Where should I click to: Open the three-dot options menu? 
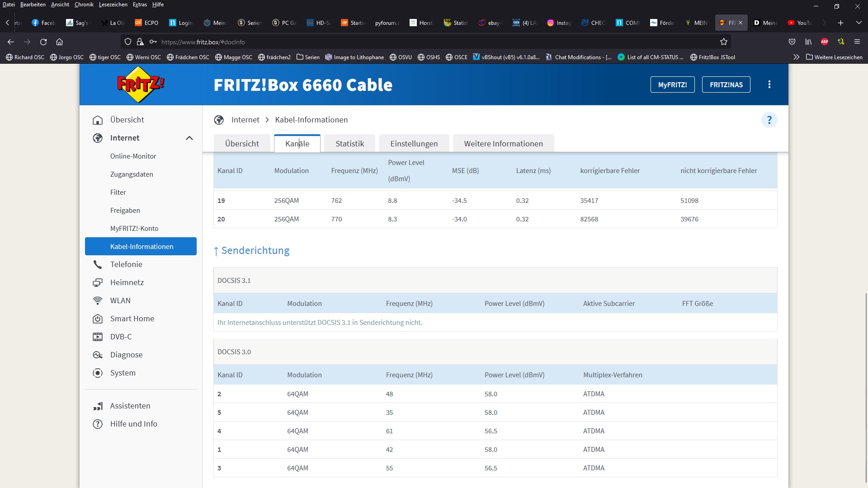(x=769, y=84)
